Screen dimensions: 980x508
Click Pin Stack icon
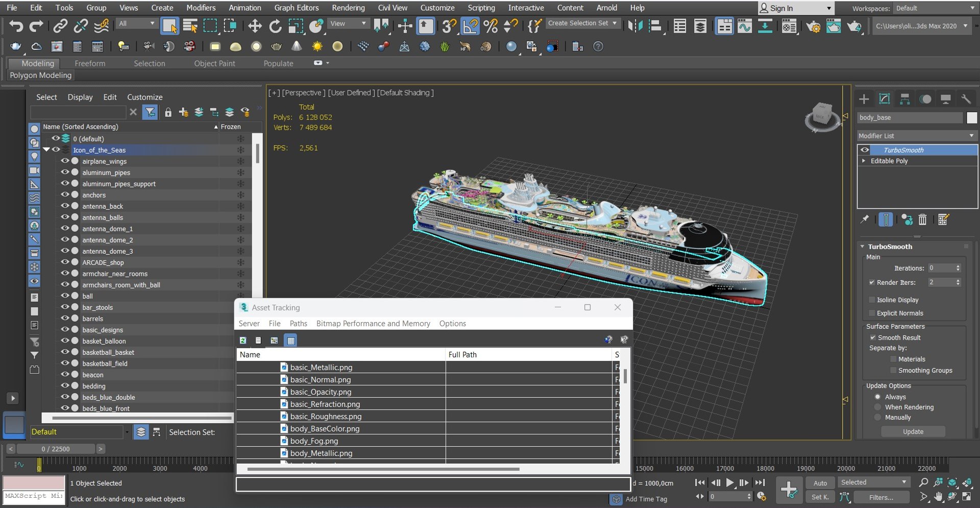(865, 220)
